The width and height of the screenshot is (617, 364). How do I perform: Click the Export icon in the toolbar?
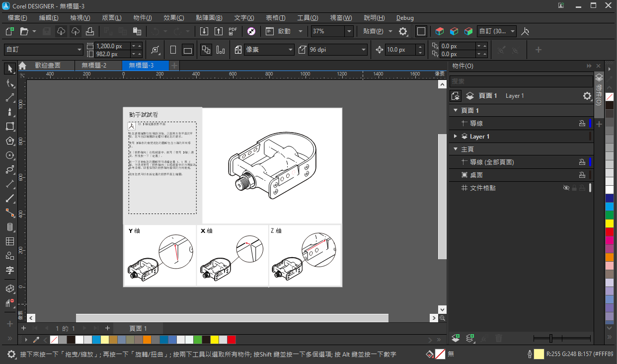[218, 31]
